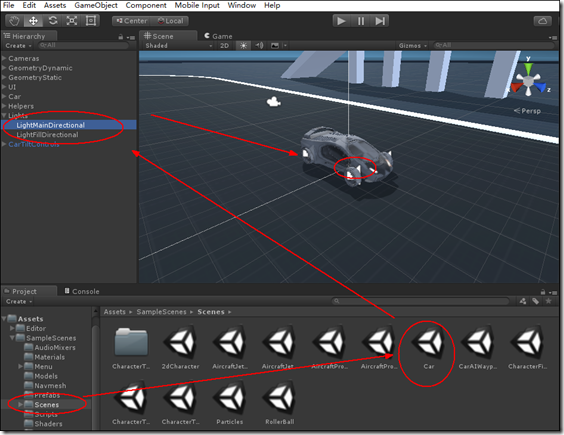The width and height of the screenshot is (564, 435).
Task: Toggle Hierarchy panel lock icon
Action: pos(121,37)
